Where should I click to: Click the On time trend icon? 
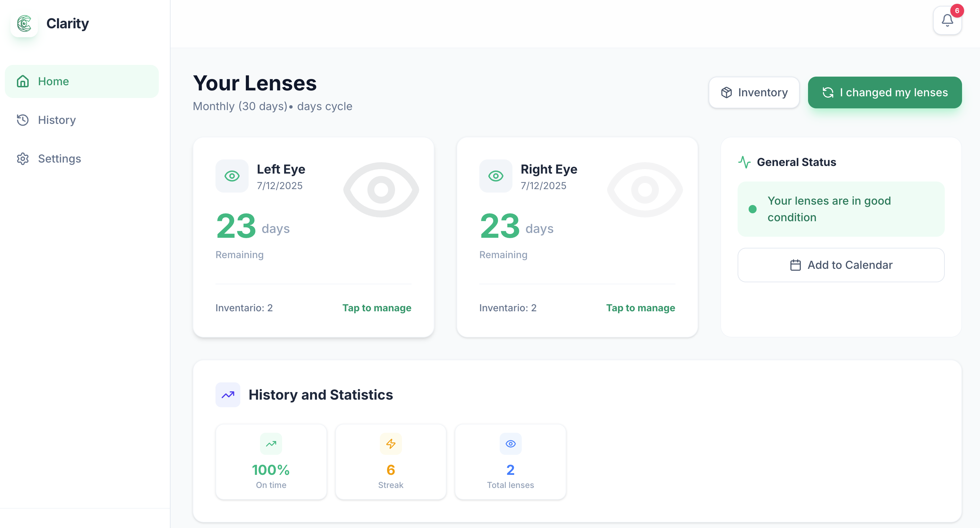click(271, 443)
